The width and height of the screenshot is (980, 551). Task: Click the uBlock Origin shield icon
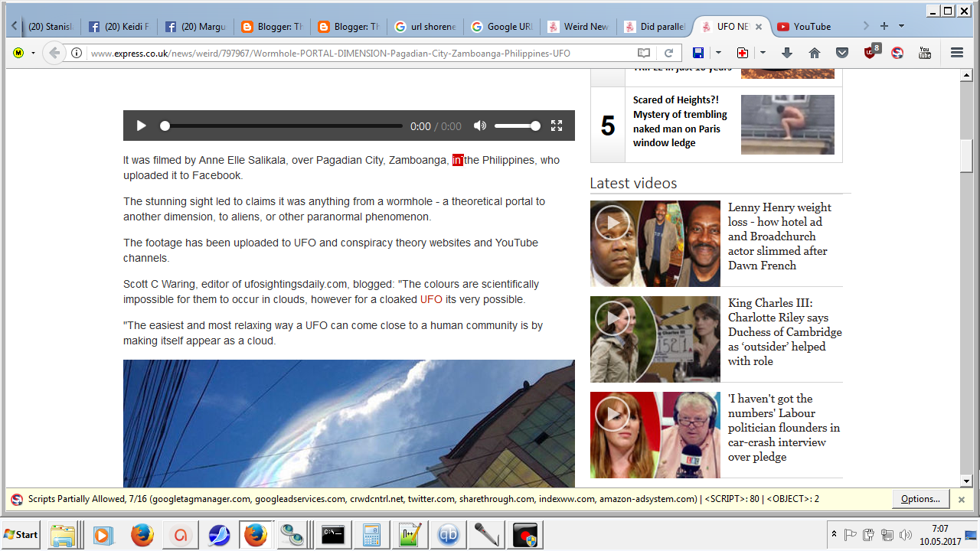tap(871, 53)
